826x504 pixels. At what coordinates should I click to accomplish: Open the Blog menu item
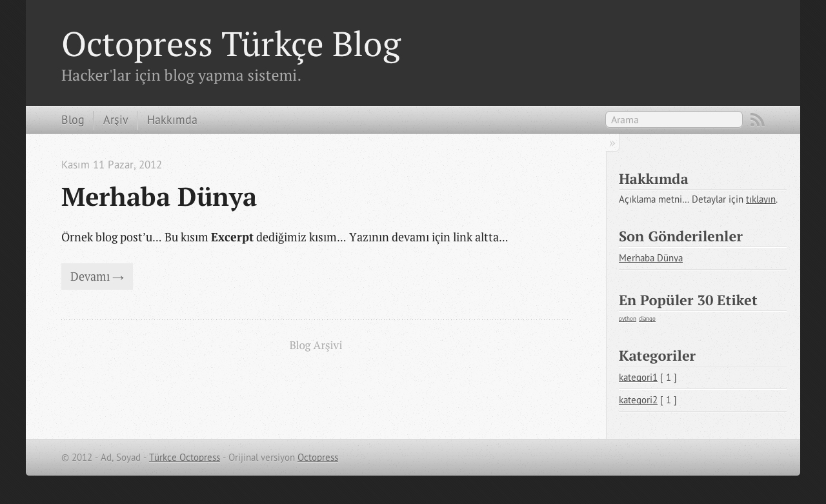[73, 120]
